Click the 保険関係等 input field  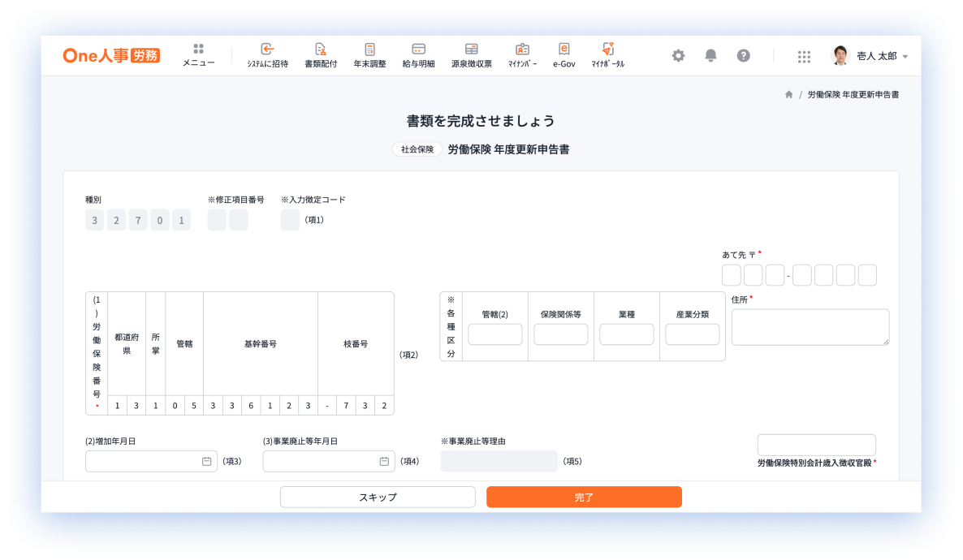coord(561,334)
